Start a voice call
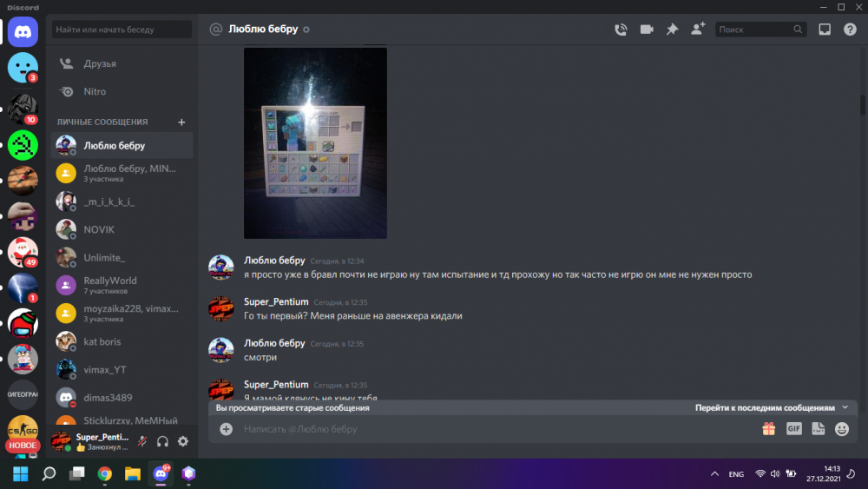The image size is (868, 489). tap(621, 30)
